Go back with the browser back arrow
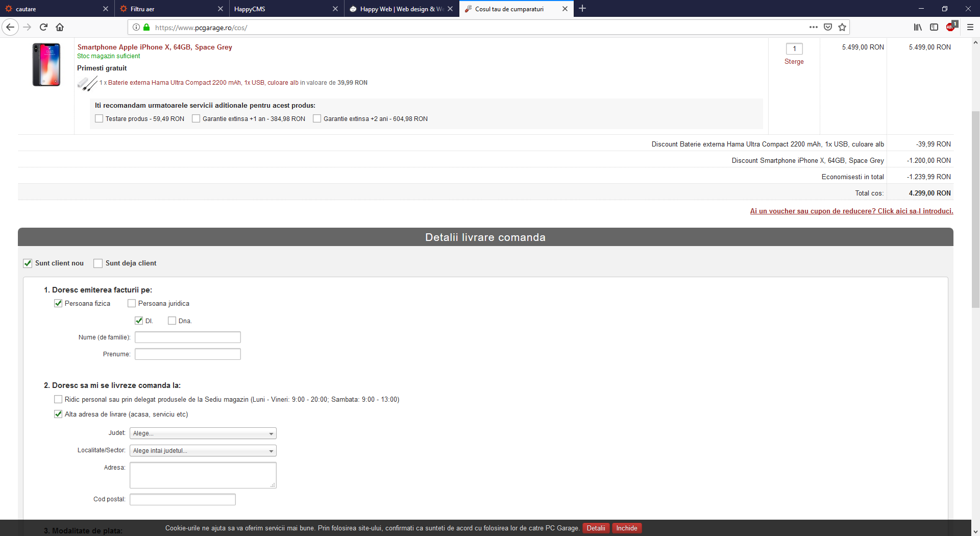 coord(10,27)
